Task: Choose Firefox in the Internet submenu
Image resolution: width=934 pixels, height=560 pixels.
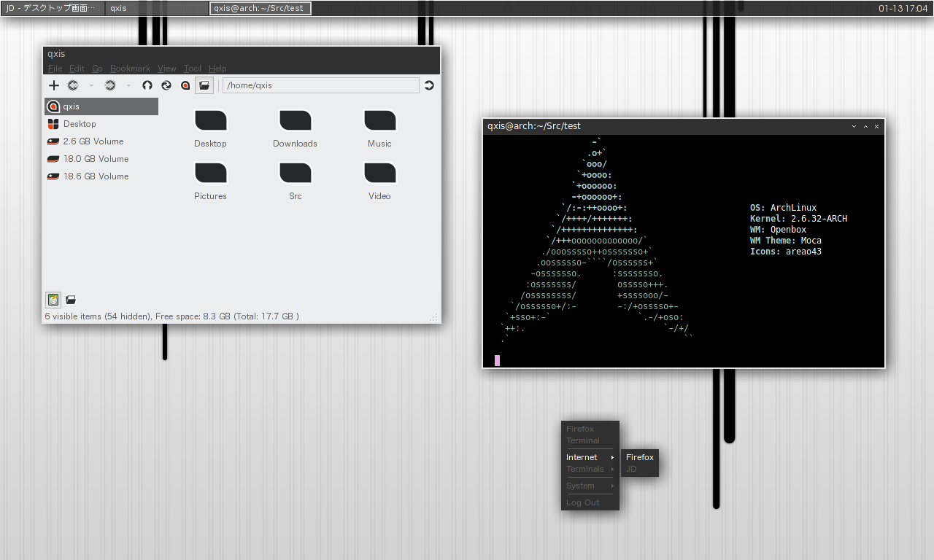Action: pos(640,457)
